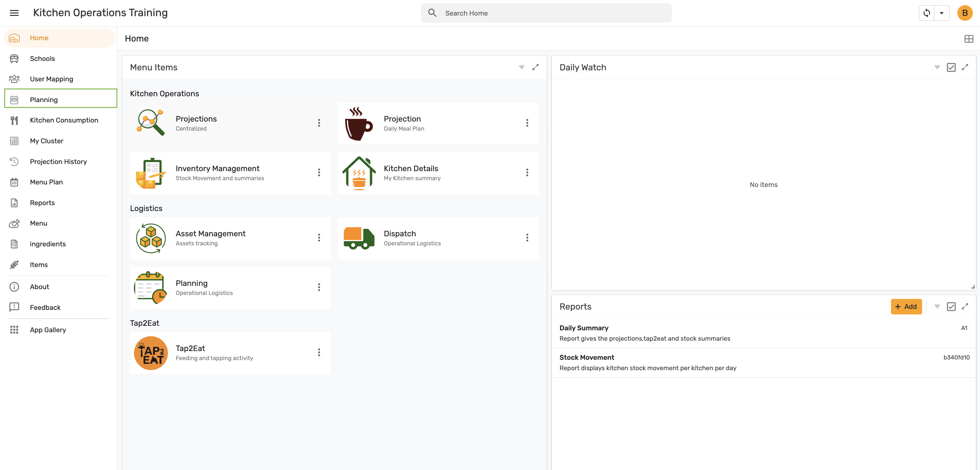The height and width of the screenshot is (470, 980).
Task: Open the sync options dropdown arrow
Action: point(942,13)
